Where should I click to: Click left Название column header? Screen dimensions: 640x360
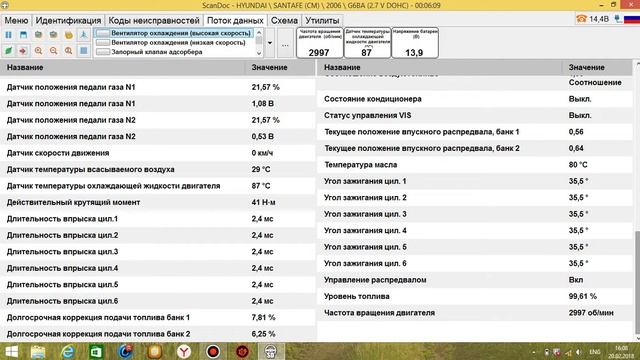point(122,67)
